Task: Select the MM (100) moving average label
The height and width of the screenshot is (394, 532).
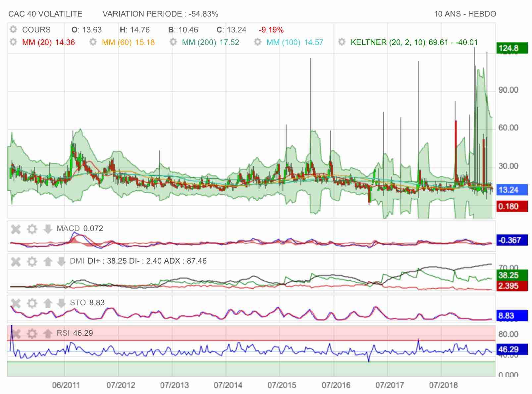Action: tap(283, 42)
